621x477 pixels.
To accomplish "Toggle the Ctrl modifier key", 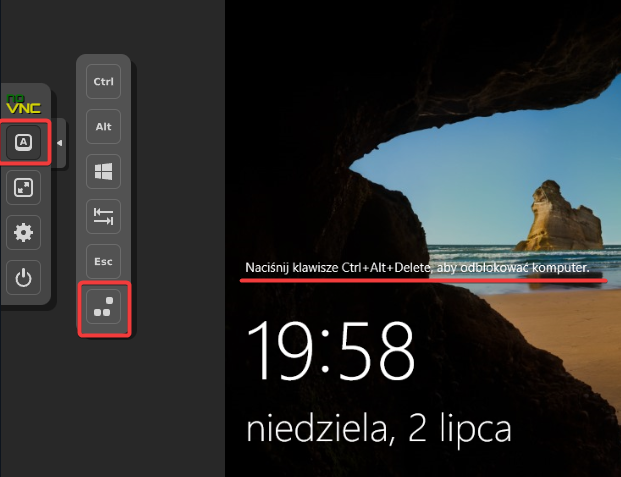I will (x=103, y=81).
